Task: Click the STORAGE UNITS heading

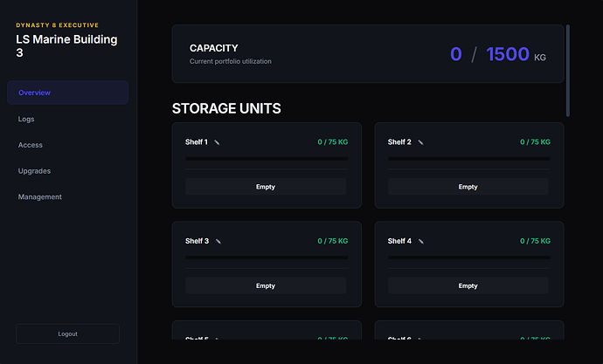Action: point(226,108)
